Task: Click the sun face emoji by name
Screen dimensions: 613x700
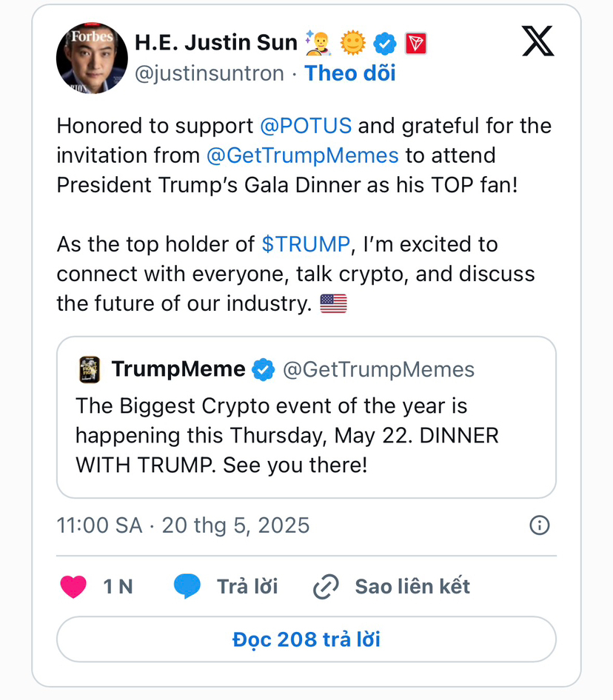Action: point(352,44)
